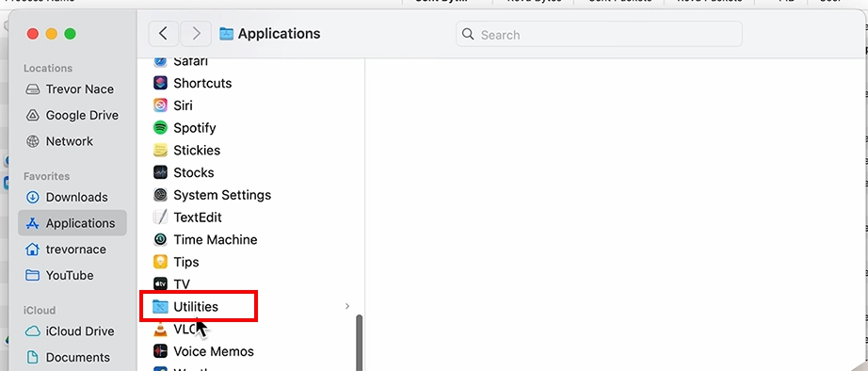The height and width of the screenshot is (371, 868).
Task: Go back with the left arrow button
Action: click(x=163, y=34)
